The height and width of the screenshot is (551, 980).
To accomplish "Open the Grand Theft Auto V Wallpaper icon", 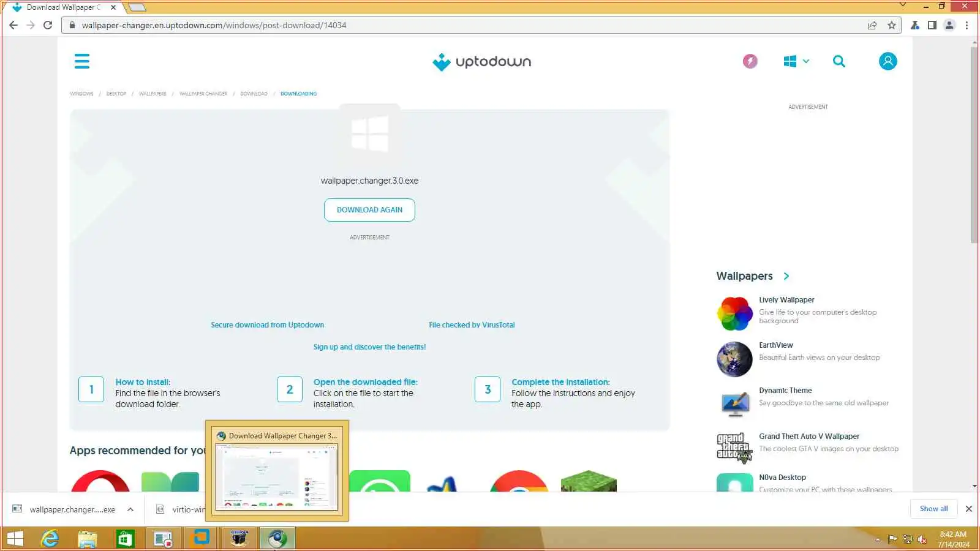I will coord(734,448).
